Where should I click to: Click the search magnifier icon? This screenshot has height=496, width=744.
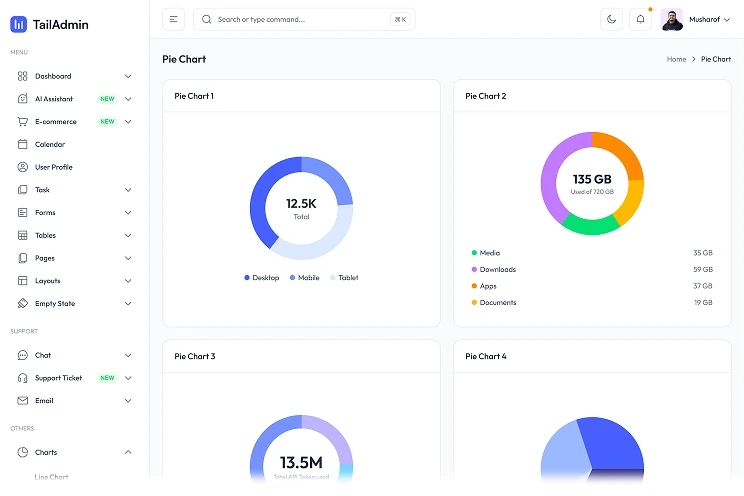[x=206, y=19]
